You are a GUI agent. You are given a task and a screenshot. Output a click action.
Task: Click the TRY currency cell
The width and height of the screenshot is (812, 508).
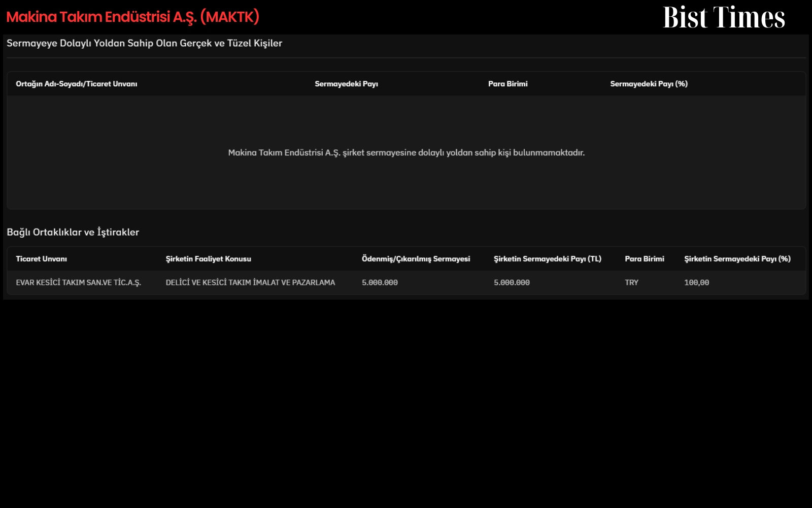[x=631, y=282]
